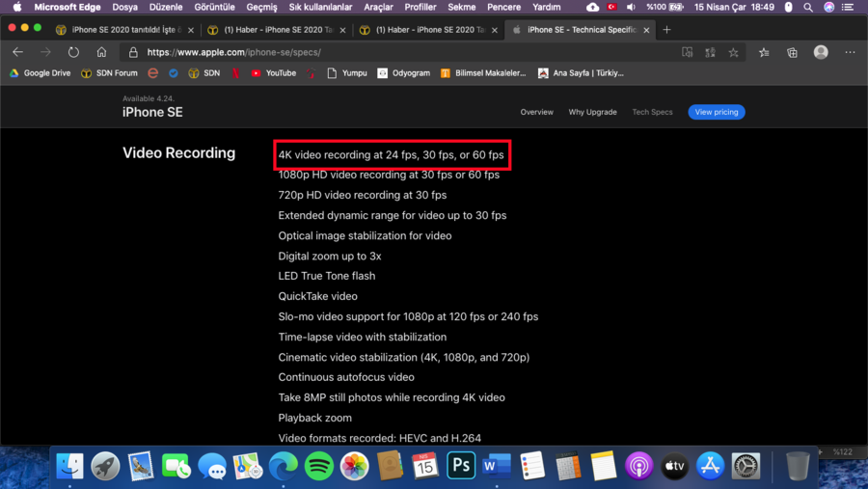Viewport: 868px width, 489px height.
Task: Click the 'Digital zoom up to 3x' text
Action: pyautogui.click(x=330, y=256)
